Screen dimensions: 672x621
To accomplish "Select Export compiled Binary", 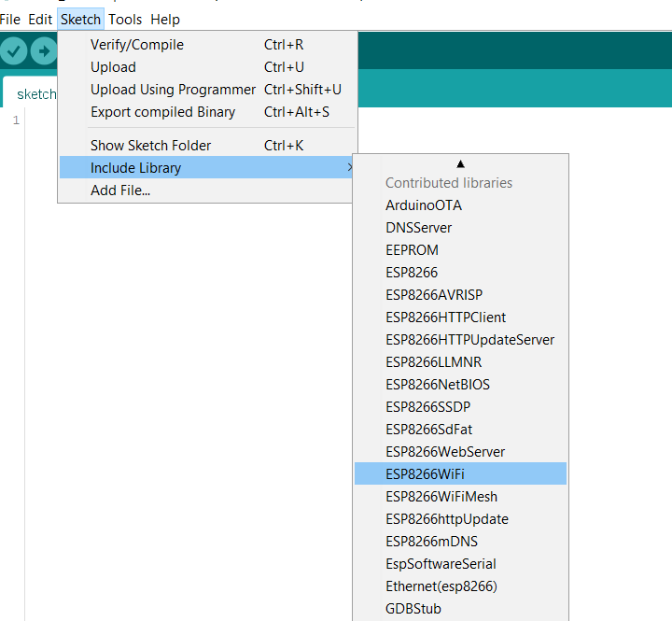I will click(208, 112).
